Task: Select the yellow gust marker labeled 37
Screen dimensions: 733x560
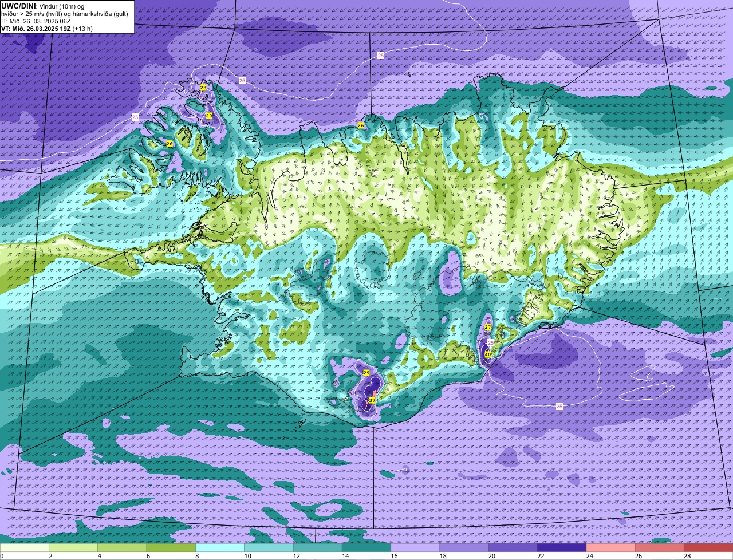Action: pos(372,400)
